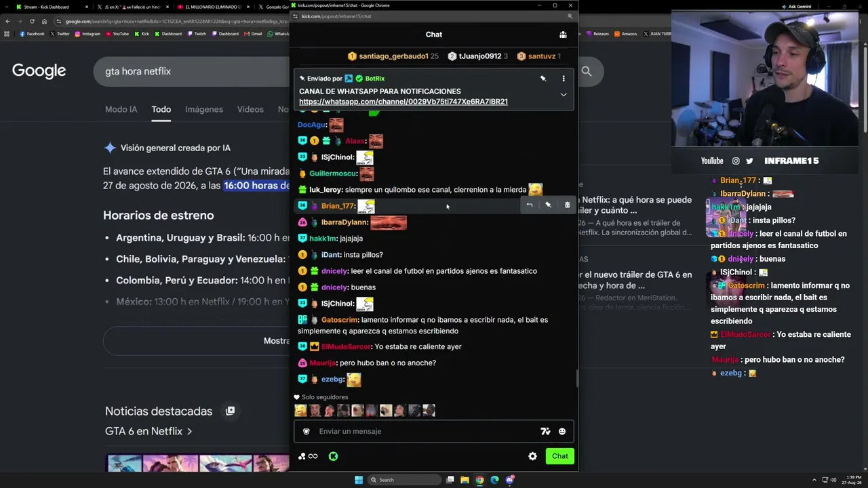868x488 pixels.
Task: Expand the 'GTA 6 en Netflix' section
Action: coord(149,431)
